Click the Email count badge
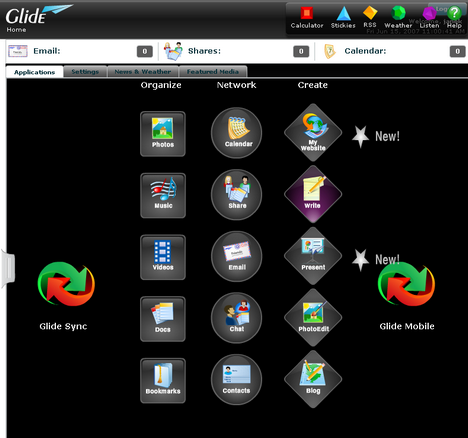468x438 pixels. 145,51
